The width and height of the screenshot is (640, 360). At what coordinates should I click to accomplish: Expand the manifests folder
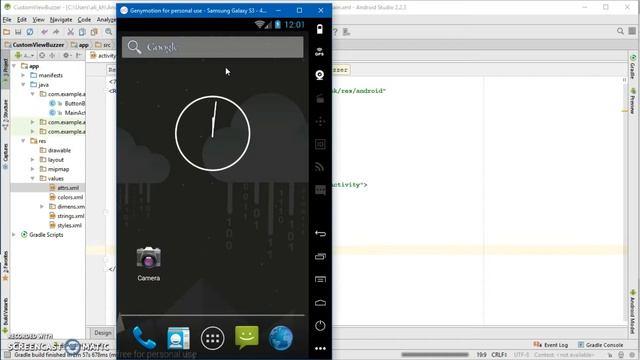23,75
